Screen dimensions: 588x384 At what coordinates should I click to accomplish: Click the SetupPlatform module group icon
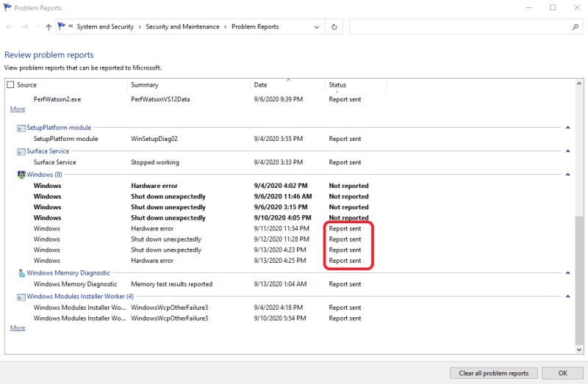click(21, 128)
